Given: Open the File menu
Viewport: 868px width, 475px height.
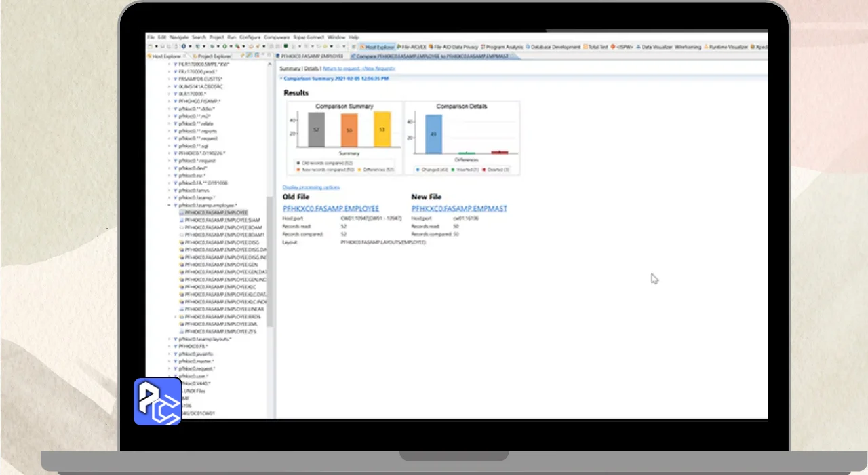Looking at the screenshot, I should (151, 37).
